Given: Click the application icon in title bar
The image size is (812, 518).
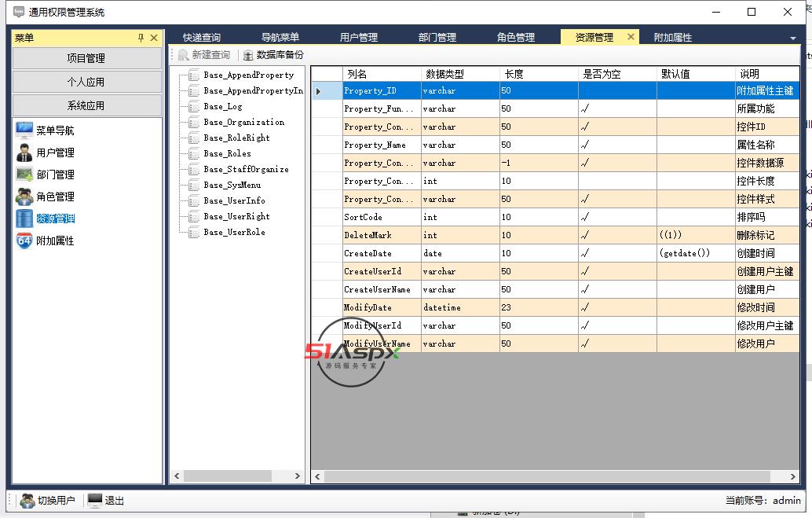Looking at the screenshot, I should point(19,12).
